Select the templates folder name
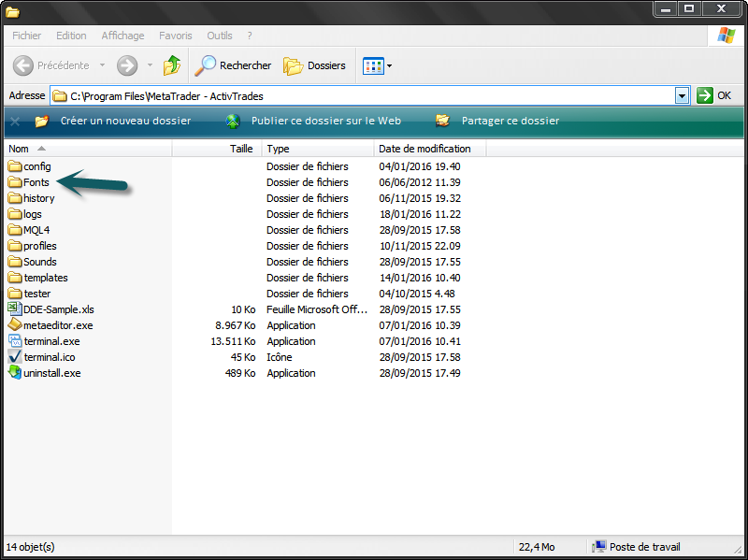Image resolution: width=748 pixels, height=560 pixels. pyautogui.click(x=46, y=278)
